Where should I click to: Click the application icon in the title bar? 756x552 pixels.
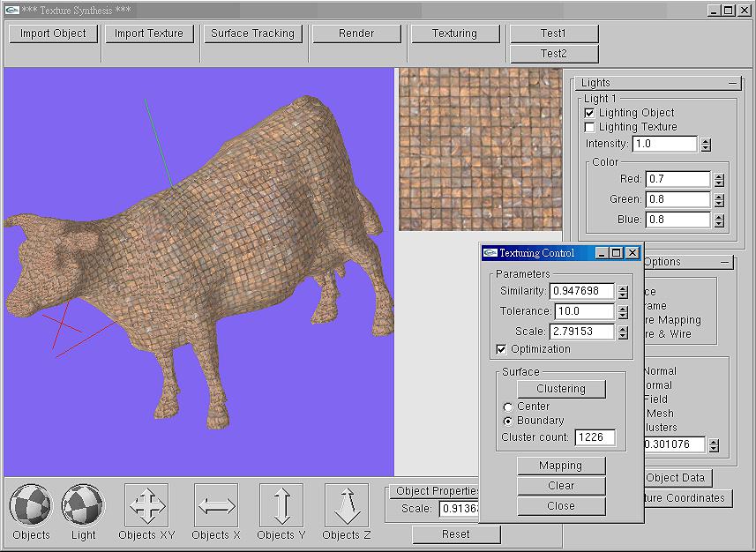[x=11, y=10]
